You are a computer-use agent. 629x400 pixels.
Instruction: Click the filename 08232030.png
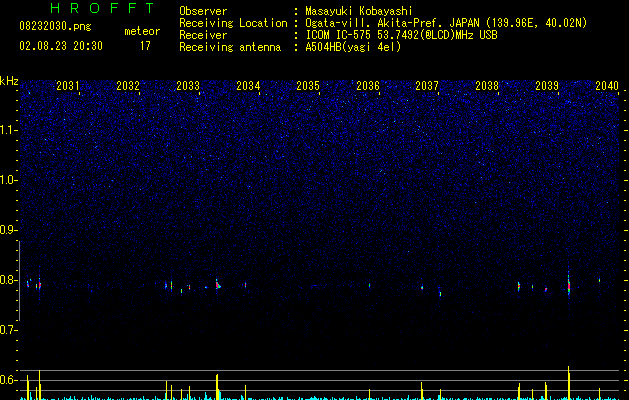click(55, 27)
